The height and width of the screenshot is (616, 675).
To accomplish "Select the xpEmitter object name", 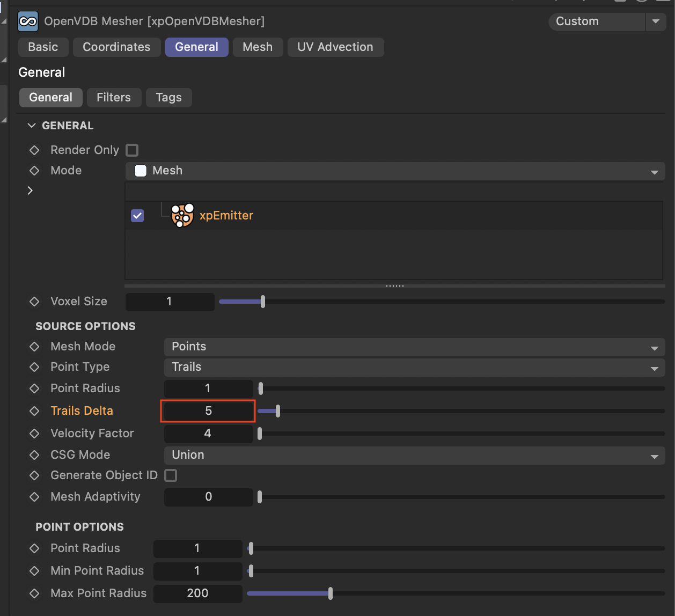I will (226, 216).
